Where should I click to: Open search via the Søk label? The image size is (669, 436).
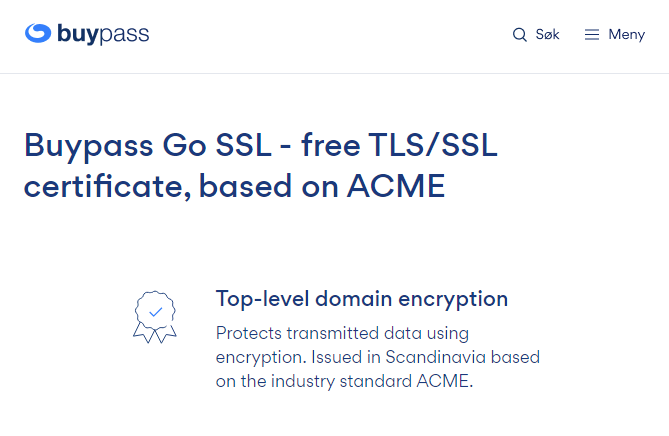[547, 34]
